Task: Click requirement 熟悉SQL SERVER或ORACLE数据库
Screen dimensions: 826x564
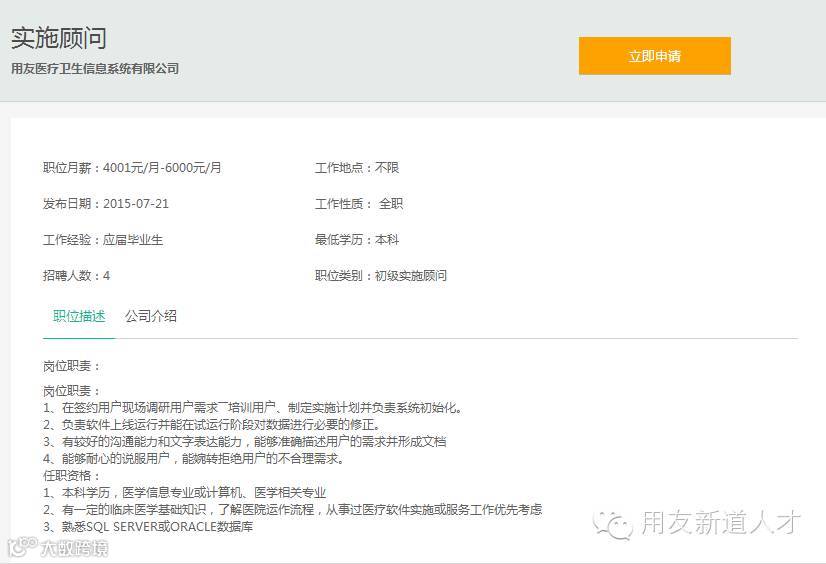Action: tap(148, 526)
